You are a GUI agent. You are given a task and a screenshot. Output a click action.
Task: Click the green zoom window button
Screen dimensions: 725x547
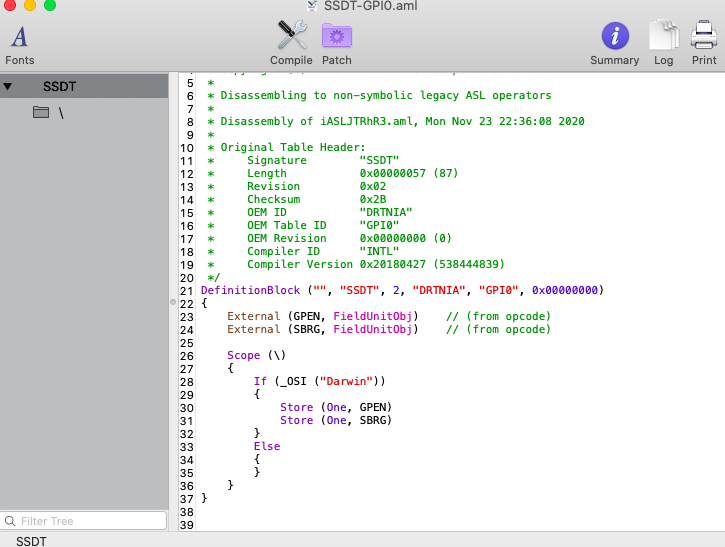50,6
